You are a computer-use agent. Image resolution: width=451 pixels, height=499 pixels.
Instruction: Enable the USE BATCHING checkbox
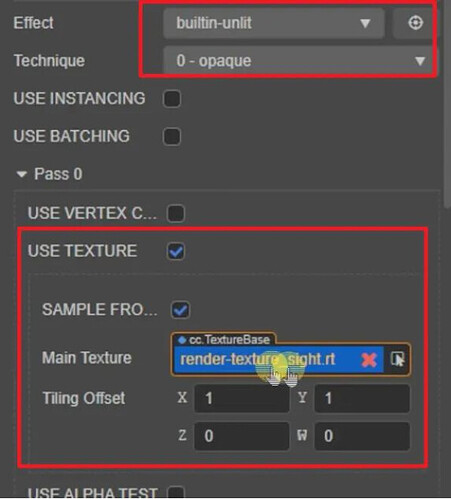pyautogui.click(x=172, y=136)
